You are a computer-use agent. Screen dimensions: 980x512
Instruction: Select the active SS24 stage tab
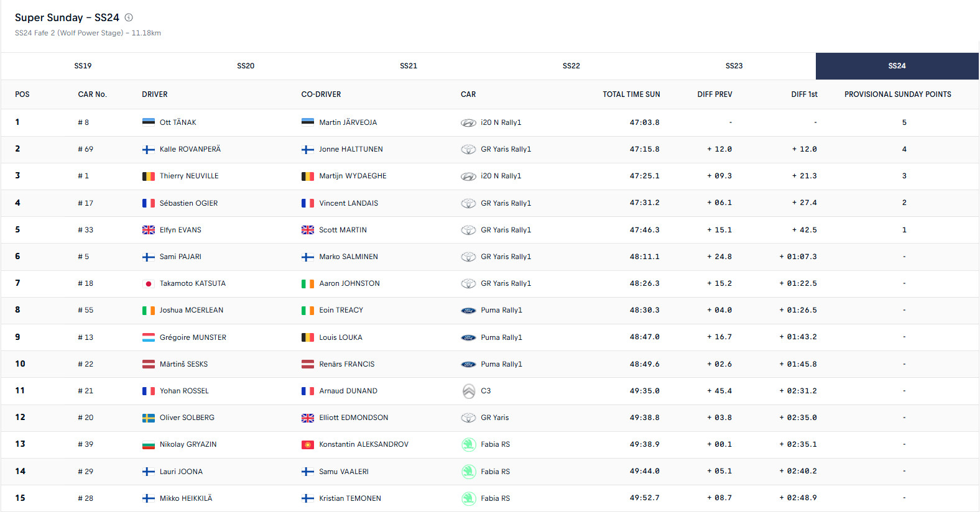pyautogui.click(x=897, y=66)
